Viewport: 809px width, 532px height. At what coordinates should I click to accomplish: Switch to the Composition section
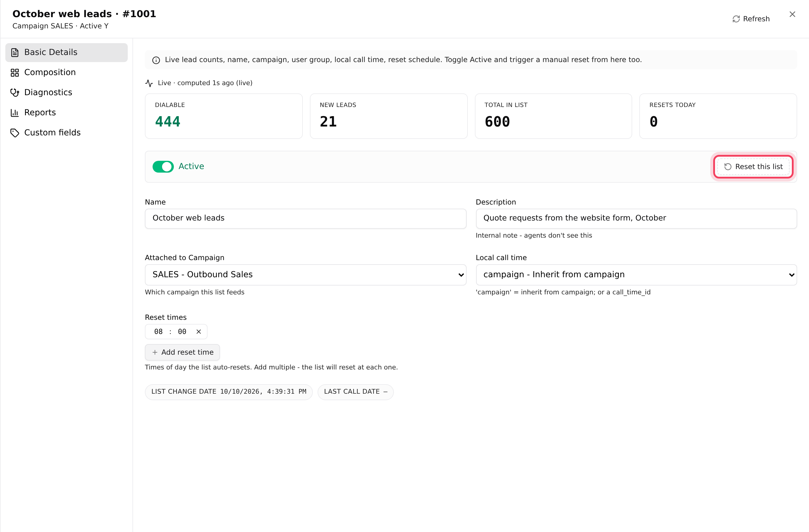(x=66, y=72)
